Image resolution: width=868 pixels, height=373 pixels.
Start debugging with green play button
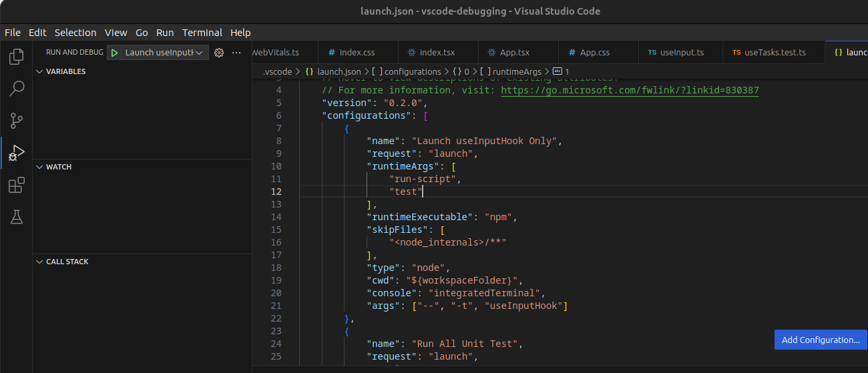115,53
